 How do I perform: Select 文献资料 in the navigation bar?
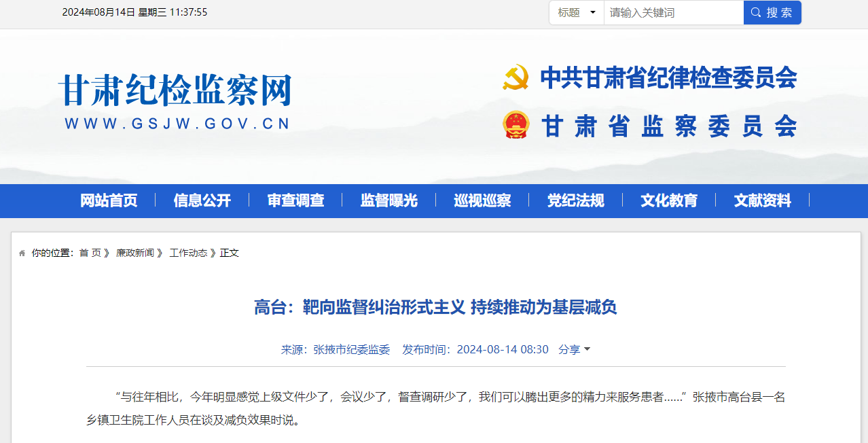point(762,200)
